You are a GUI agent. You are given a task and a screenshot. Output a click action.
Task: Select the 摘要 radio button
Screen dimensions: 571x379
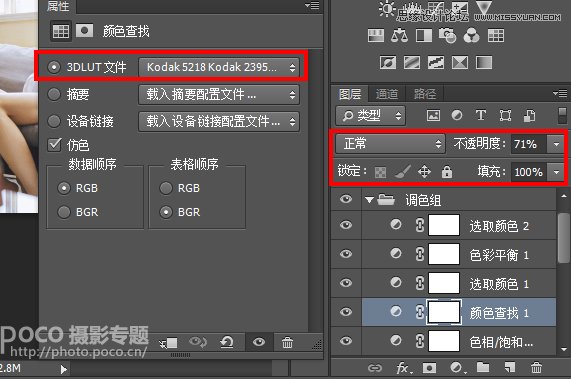coord(54,94)
